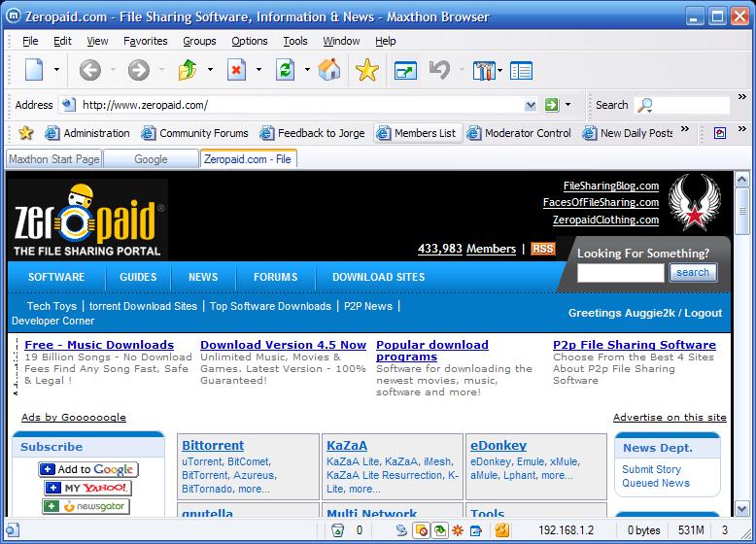
Task: Click the vertical scrollbar thumb
Action: coord(742,211)
